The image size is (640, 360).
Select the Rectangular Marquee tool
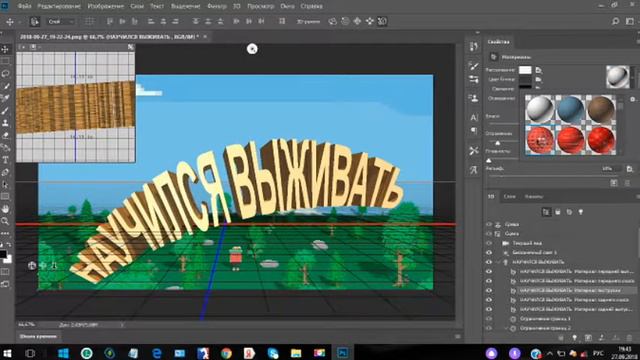click(5, 62)
